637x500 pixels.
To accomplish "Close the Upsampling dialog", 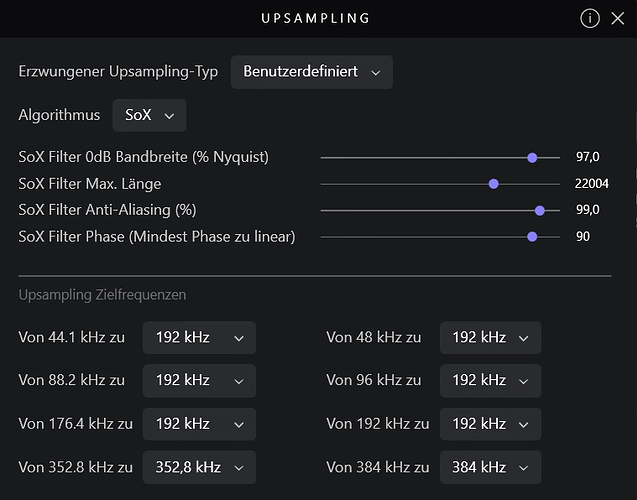I will point(617,18).
